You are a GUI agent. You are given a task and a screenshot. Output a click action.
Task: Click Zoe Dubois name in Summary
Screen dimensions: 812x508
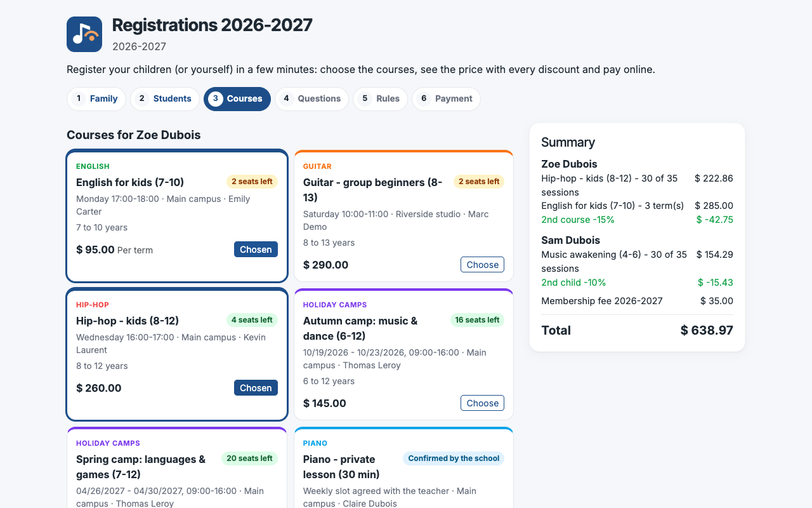[569, 164]
